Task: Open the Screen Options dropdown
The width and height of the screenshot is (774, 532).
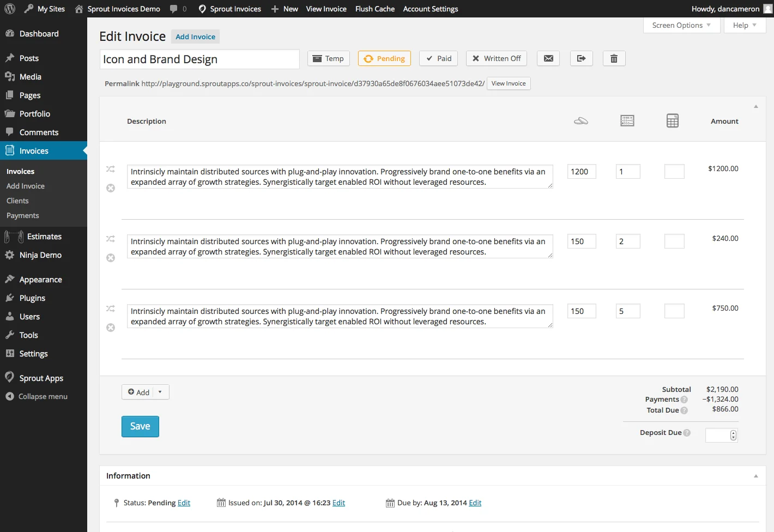Action: [x=681, y=25]
